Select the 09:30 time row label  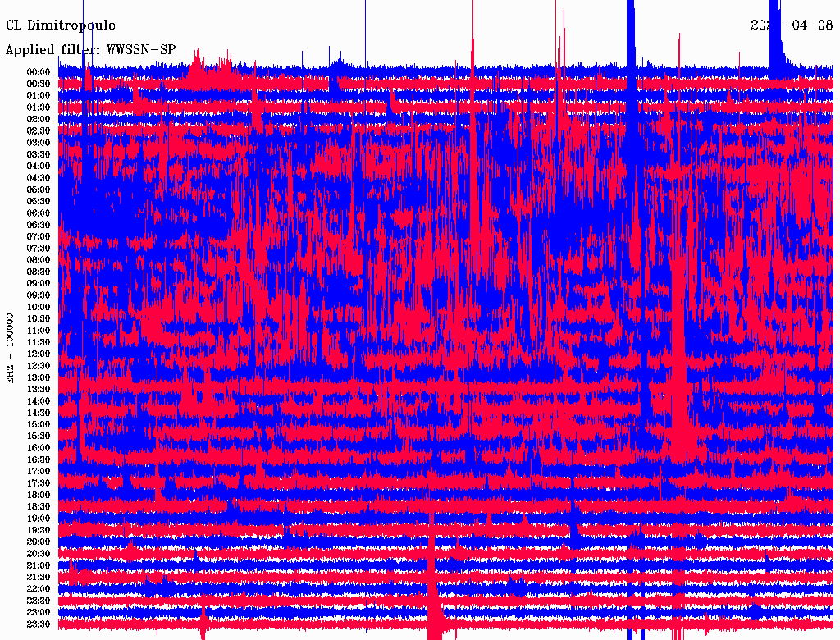(39, 295)
